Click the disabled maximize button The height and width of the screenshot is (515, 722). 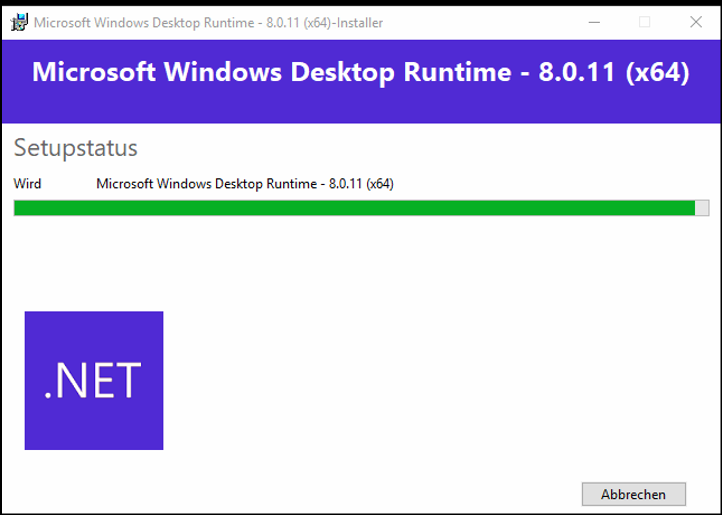(645, 22)
